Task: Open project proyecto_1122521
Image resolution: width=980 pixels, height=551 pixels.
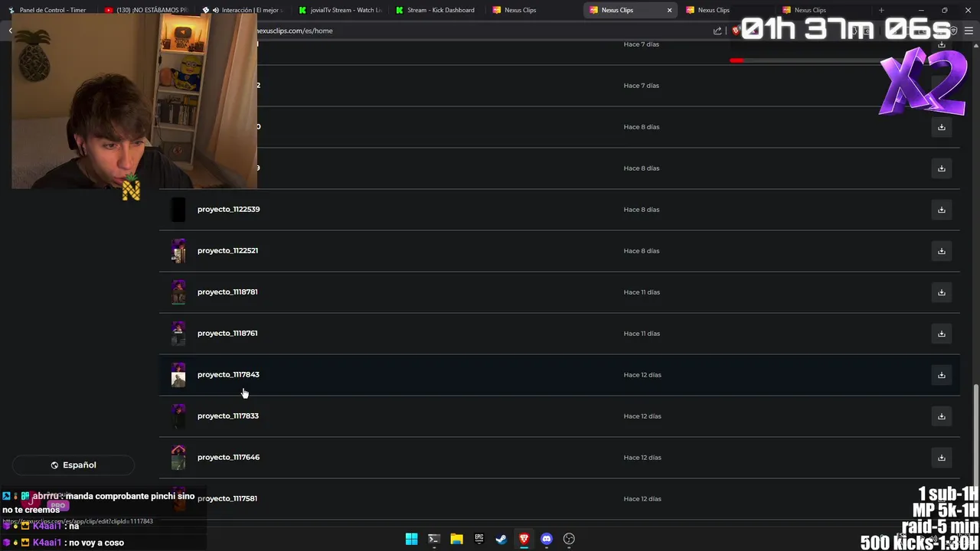Action: (227, 251)
